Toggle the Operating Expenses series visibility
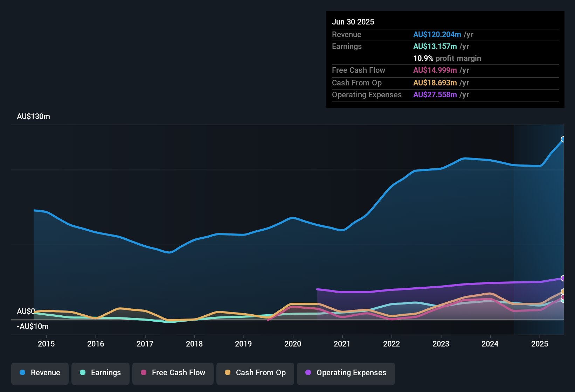575x392 pixels. (346, 373)
